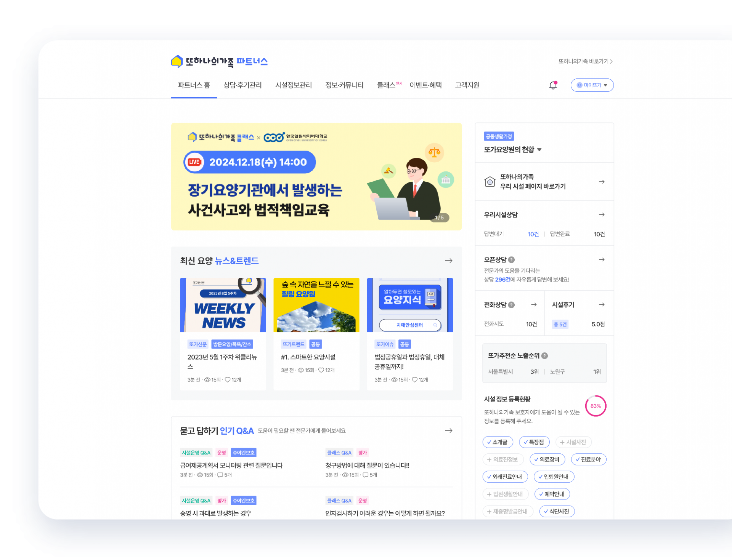Click the 83% registration progress ring
732x560 pixels.
(x=596, y=406)
